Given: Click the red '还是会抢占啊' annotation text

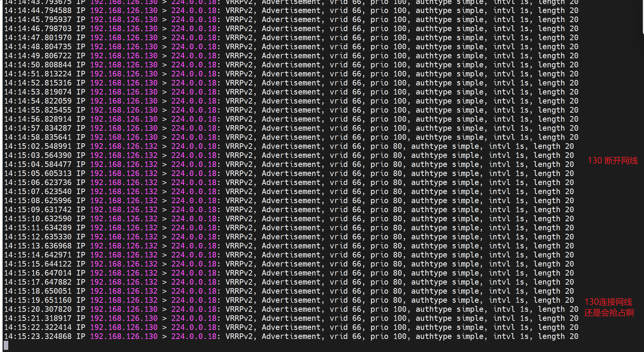Looking at the screenshot, I should click(x=609, y=313).
